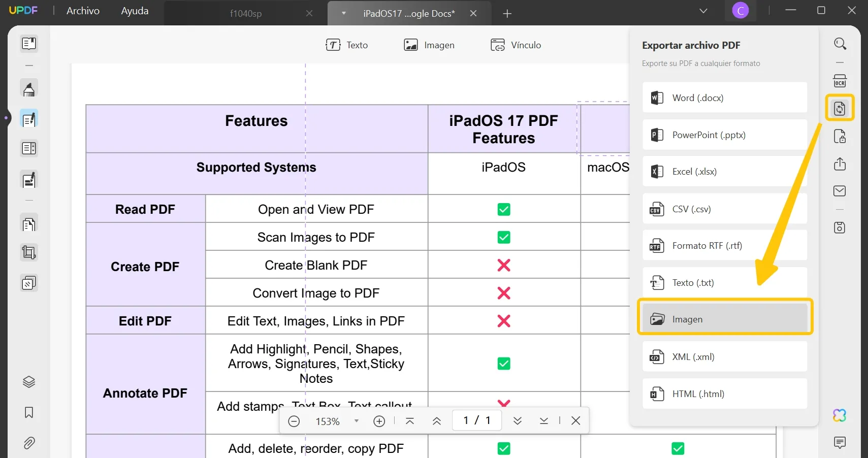Open the Form preparation tool icon
Image resolution: width=868 pixels, height=458 pixels.
coord(29,180)
